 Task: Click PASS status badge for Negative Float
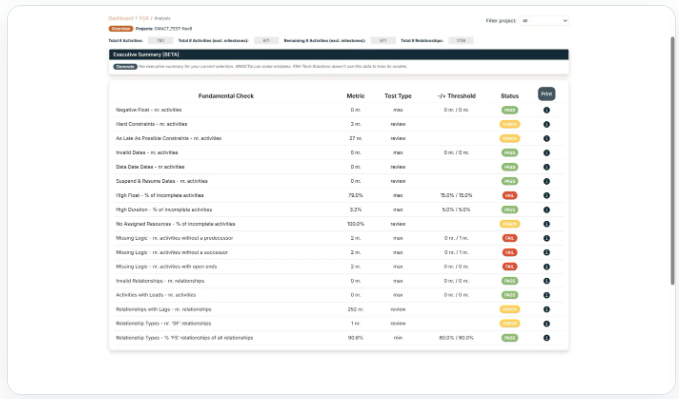(510, 110)
